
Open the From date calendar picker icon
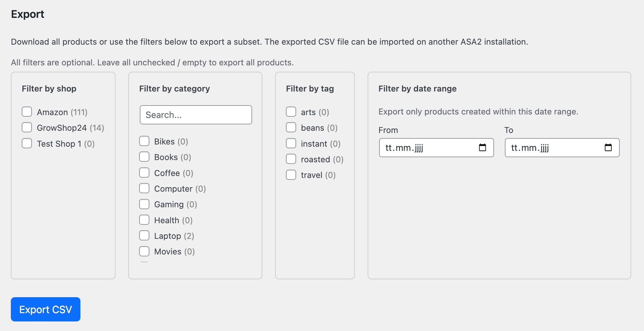click(482, 147)
